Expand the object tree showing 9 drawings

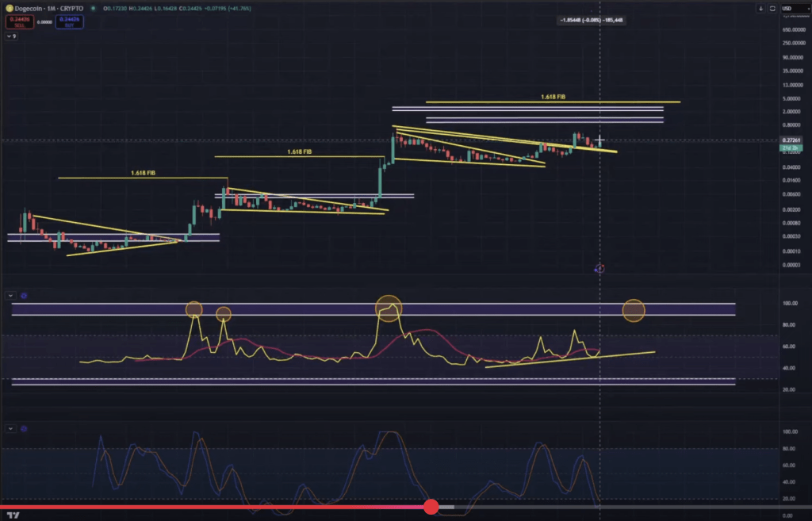click(11, 35)
